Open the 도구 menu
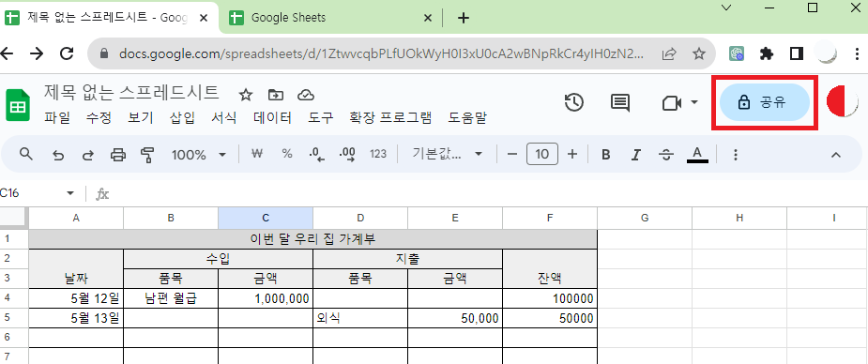Image resolution: width=868 pixels, height=364 pixels. [x=321, y=117]
